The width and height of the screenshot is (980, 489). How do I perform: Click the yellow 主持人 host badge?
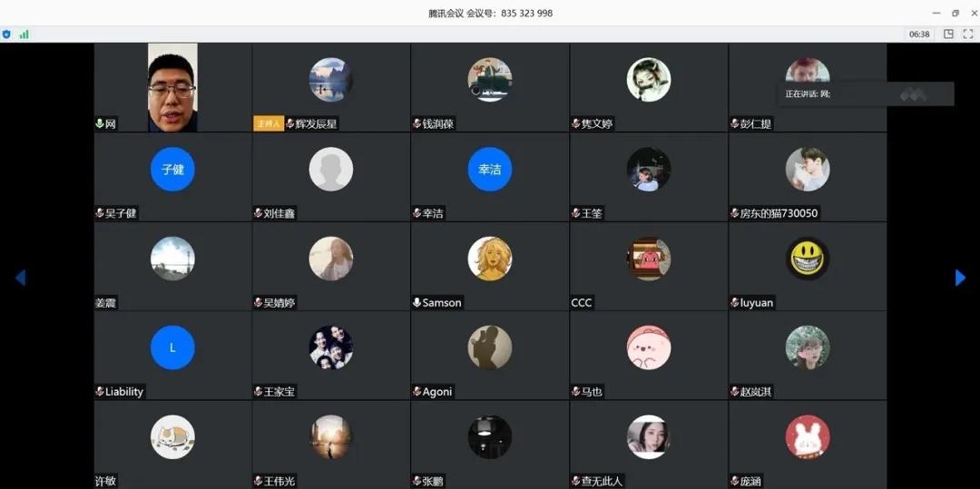(x=269, y=123)
